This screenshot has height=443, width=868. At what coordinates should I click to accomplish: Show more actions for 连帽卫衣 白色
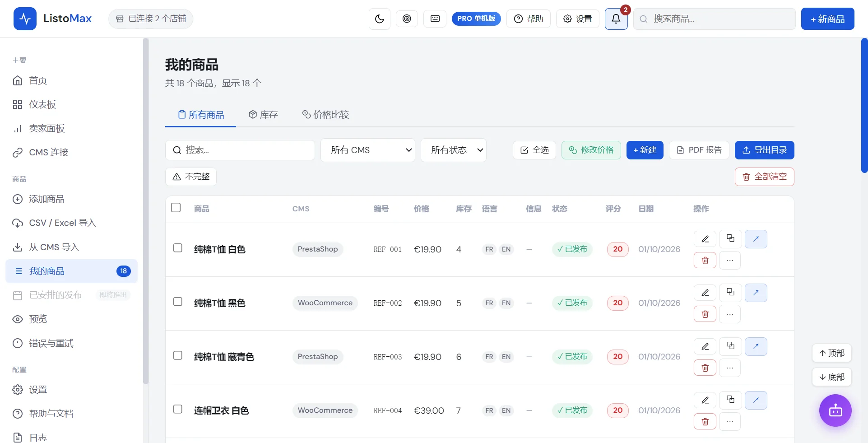click(730, 421)
